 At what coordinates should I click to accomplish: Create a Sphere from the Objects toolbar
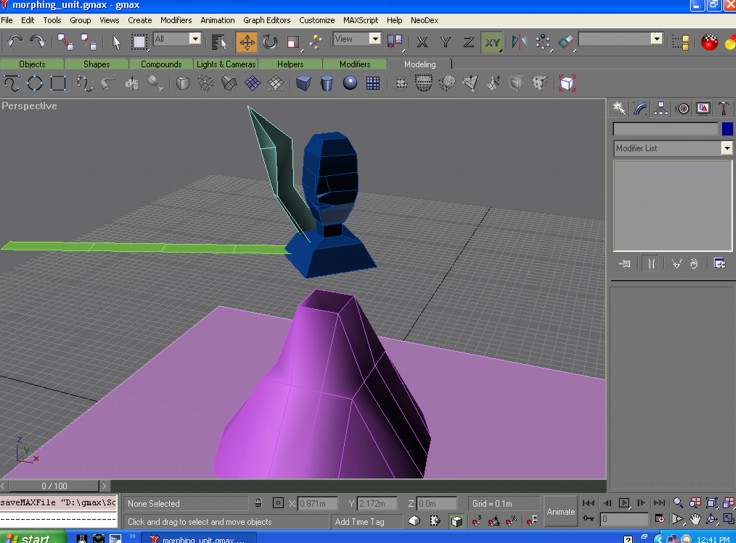click(350, 83)
